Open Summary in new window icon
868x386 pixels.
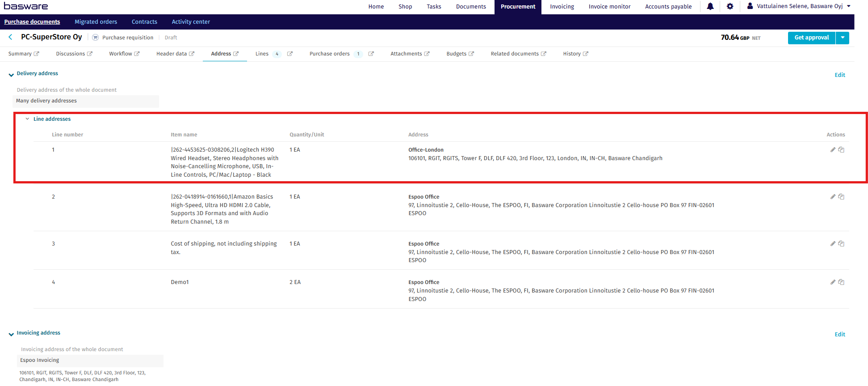tap(37, 54)
